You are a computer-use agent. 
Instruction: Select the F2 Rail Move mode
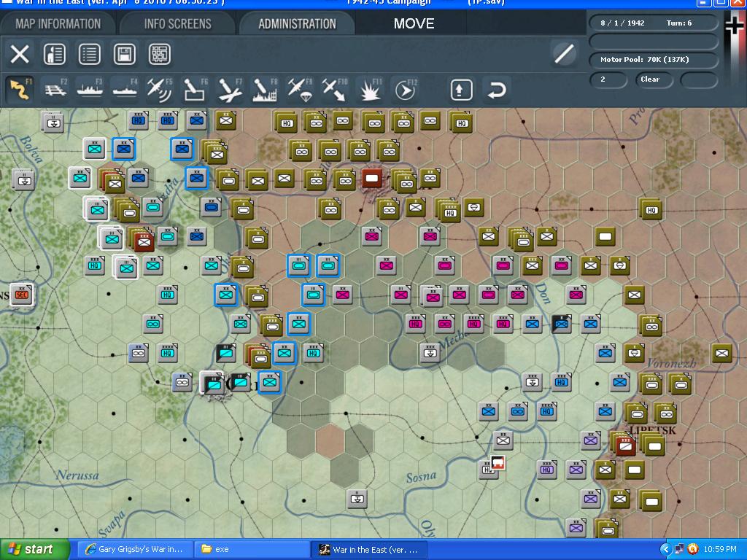pos(55,90)
